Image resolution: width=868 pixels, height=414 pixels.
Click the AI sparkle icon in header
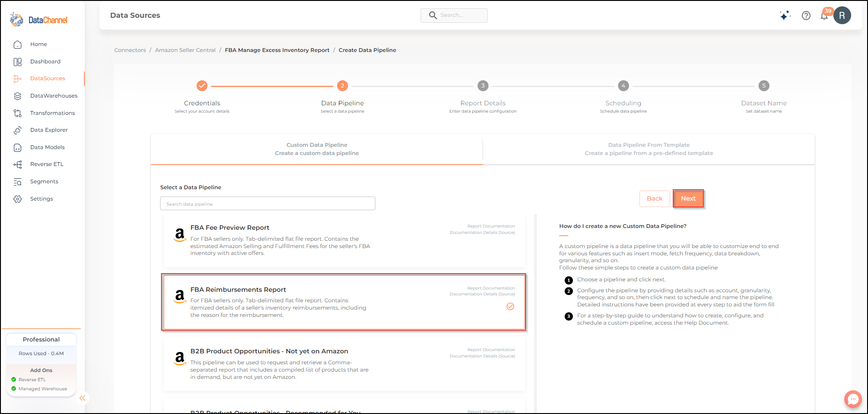[785, 16]
